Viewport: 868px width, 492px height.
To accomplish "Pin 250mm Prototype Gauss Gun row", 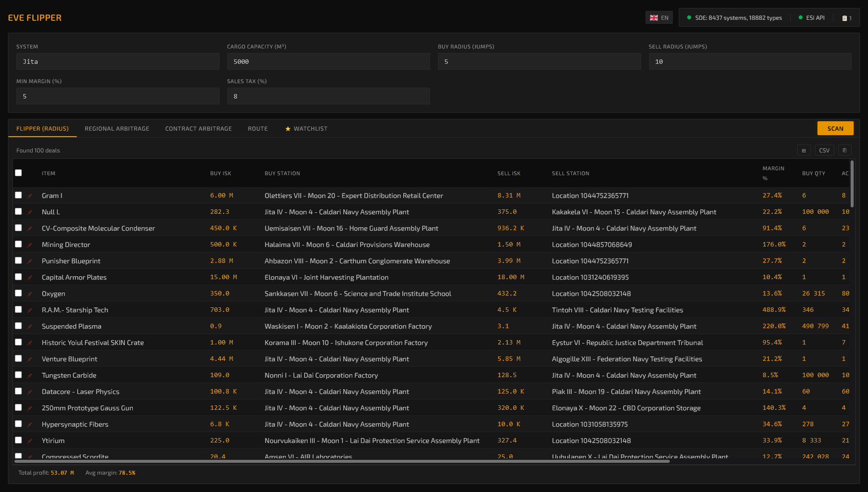I will (x=30, y=408).
